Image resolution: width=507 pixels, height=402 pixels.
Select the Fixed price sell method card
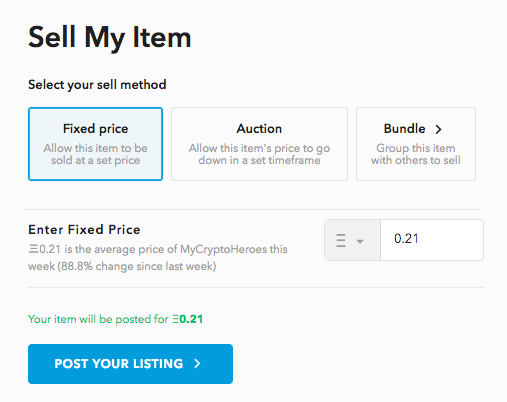95,144
